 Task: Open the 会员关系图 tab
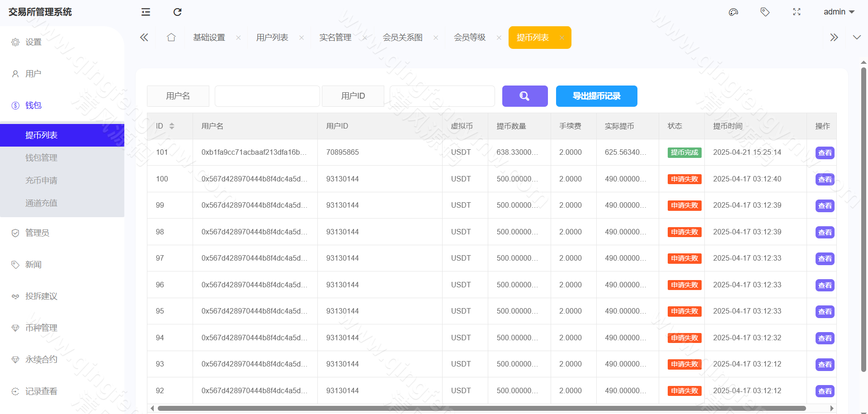click(403, 38)
